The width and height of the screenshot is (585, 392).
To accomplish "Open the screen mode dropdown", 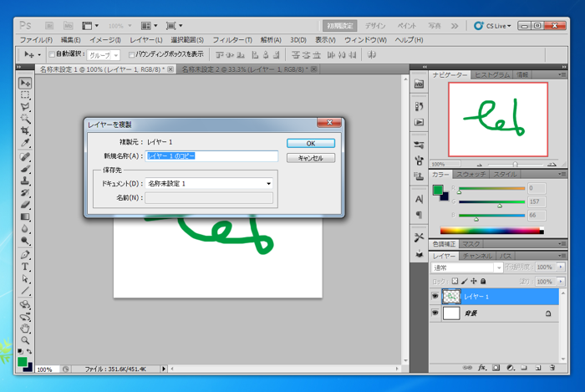I will pos(174,26).
